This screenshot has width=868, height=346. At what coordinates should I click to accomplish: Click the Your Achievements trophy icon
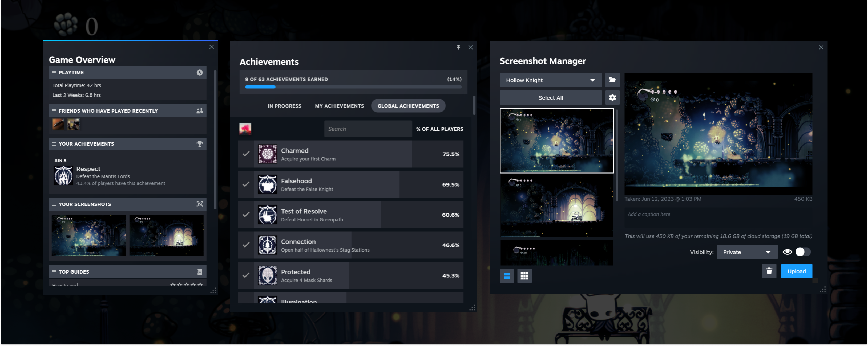point(200,144)
